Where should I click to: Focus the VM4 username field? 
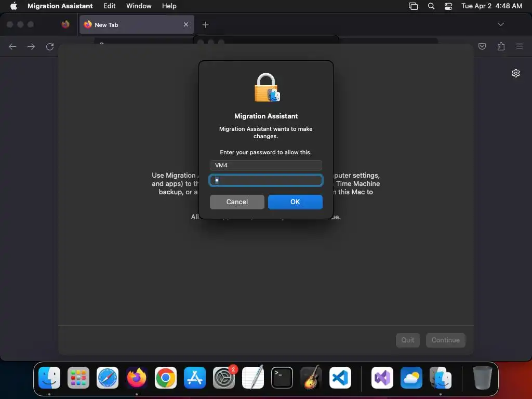tap(266, 165)
